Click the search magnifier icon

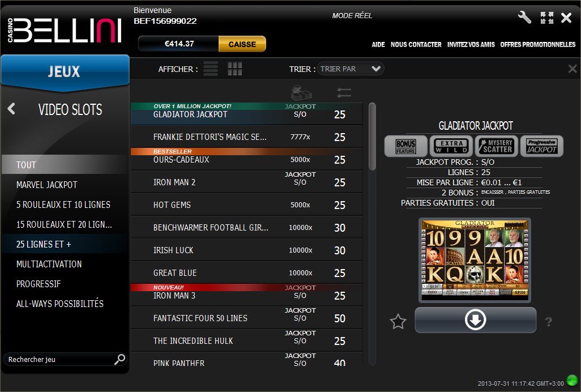click(x=119, y=359)
